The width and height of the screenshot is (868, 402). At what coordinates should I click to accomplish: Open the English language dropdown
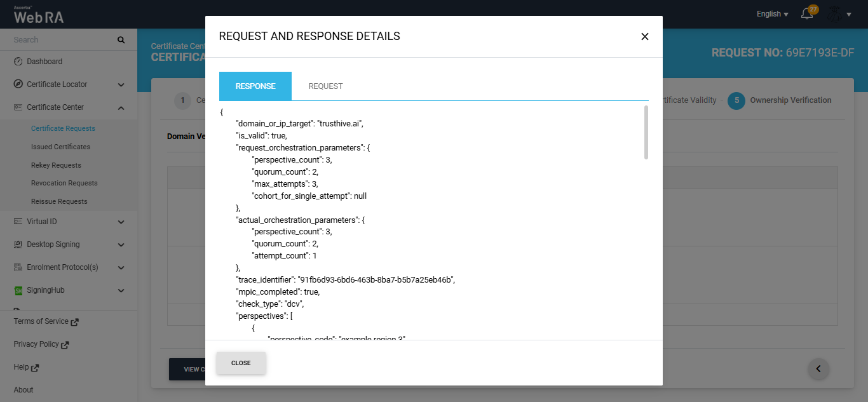click(772, 14)
